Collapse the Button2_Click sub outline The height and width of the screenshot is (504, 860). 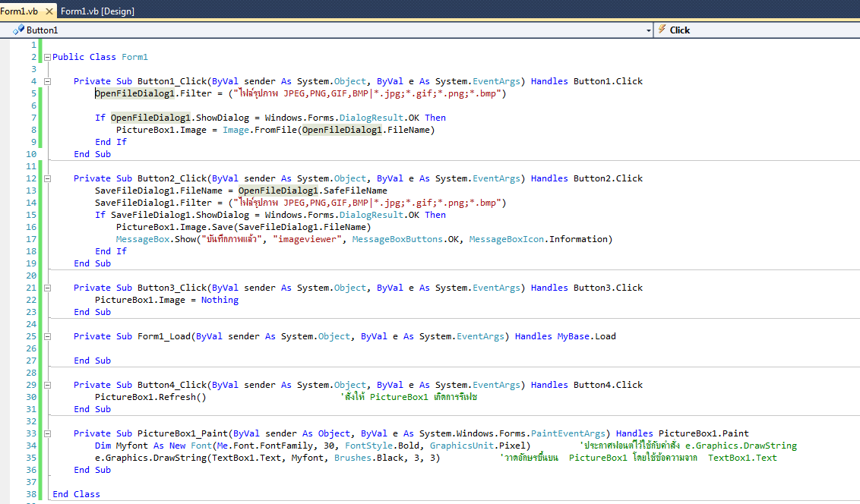47,178
